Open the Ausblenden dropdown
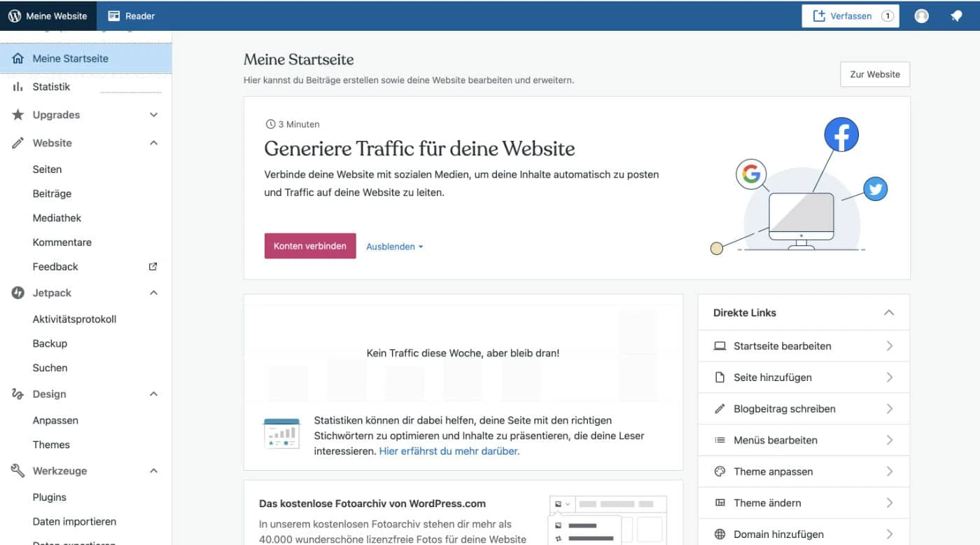 (395, 247)
